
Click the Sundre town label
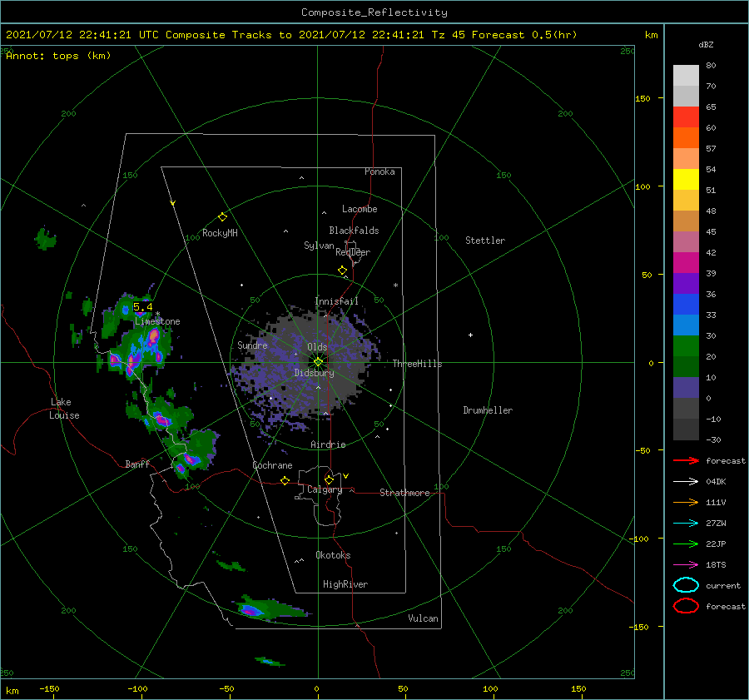pyautogui.click(x=252, y=345)
